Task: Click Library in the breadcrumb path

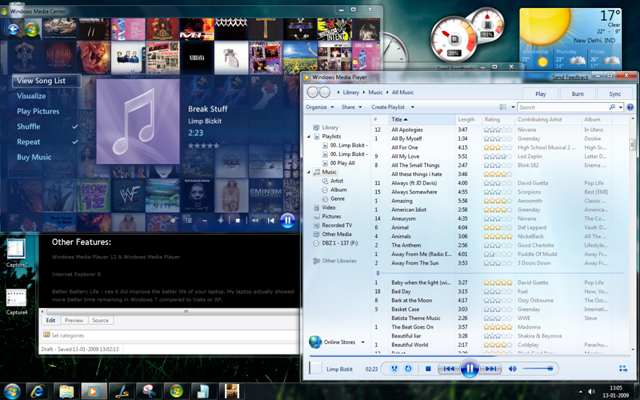Action: tap(351, 92)
